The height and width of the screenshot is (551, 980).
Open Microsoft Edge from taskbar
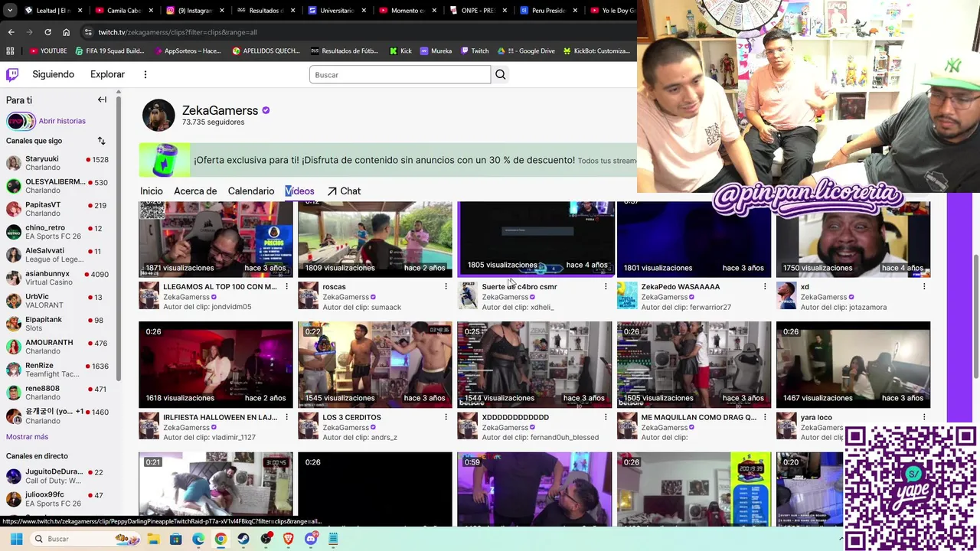(x=198, y=539)
